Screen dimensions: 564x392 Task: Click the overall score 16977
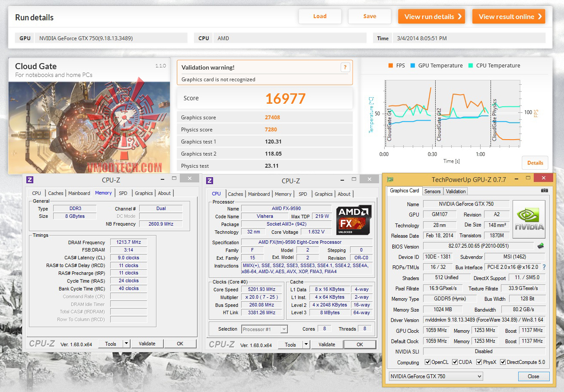(x=285, y=99)
